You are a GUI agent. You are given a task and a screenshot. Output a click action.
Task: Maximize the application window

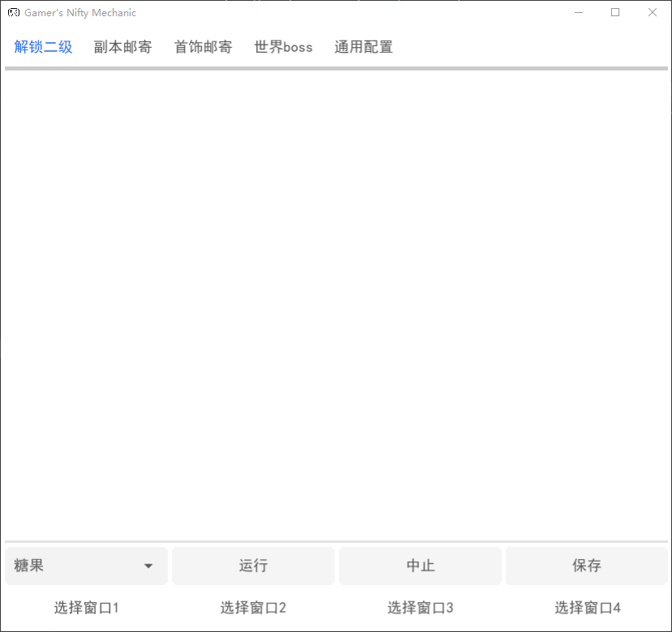pos(615,13)
